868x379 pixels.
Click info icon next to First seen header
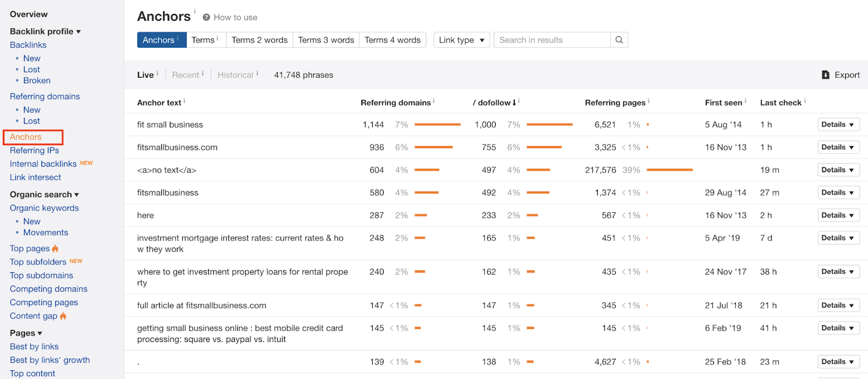click(745, 100)
